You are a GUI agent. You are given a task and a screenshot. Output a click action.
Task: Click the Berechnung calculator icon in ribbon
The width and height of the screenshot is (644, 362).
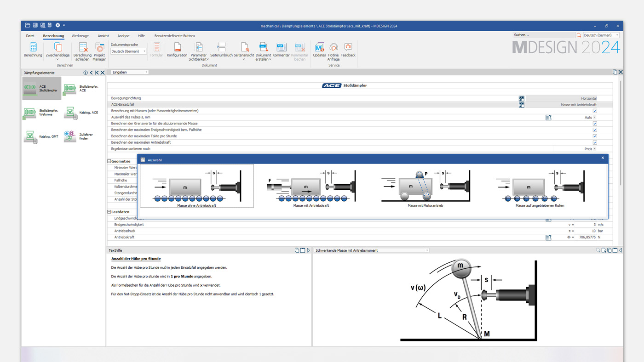(33, 47)
